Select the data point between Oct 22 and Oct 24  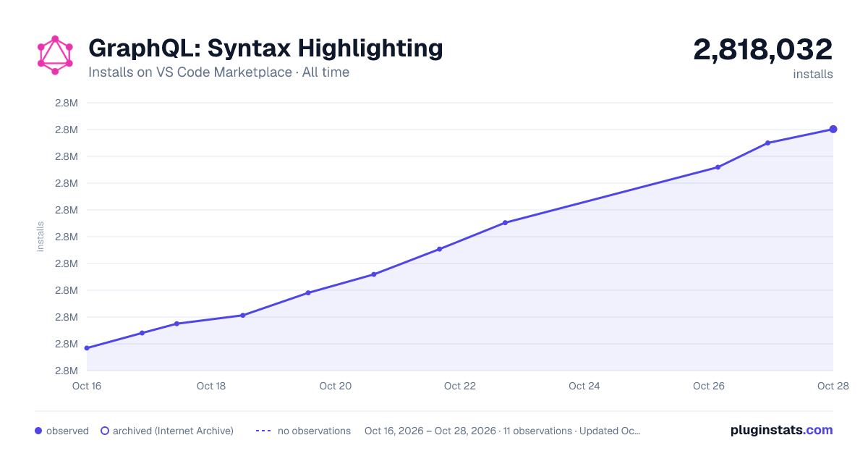pos(505,223)
